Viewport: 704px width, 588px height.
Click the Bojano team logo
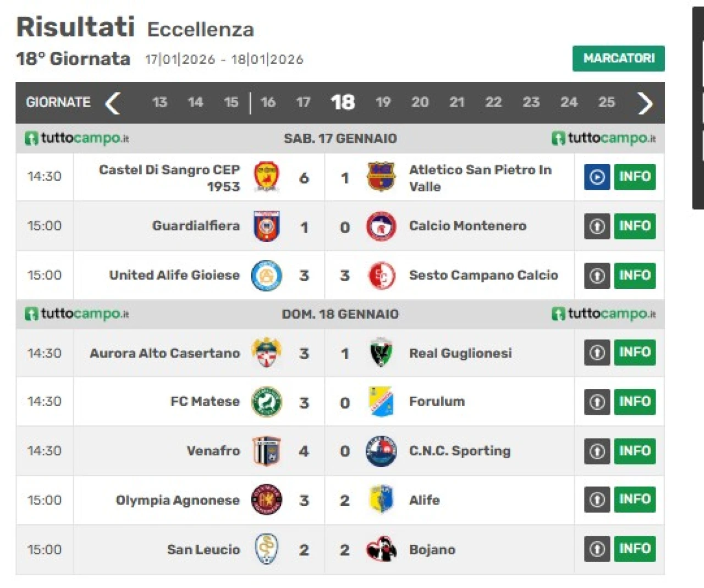pos(381,549)
